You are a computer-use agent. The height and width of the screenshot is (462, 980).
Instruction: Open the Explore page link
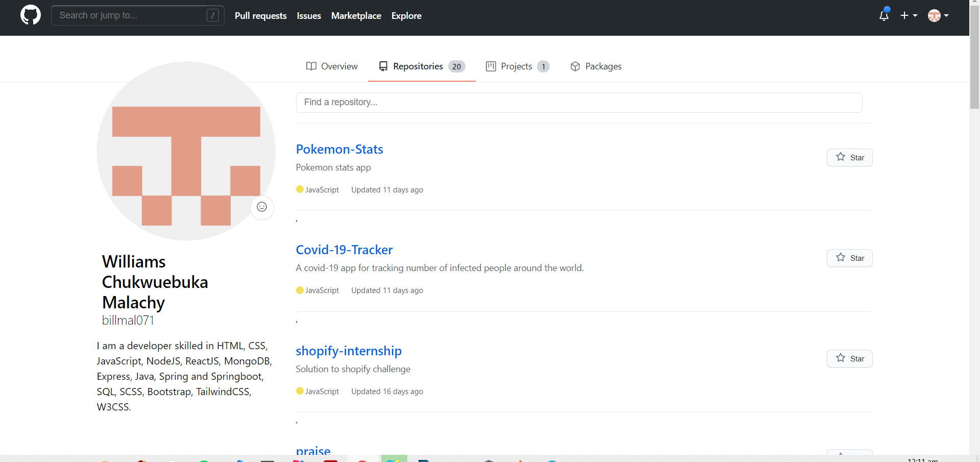pyautogui.click(x=406, y=16)
